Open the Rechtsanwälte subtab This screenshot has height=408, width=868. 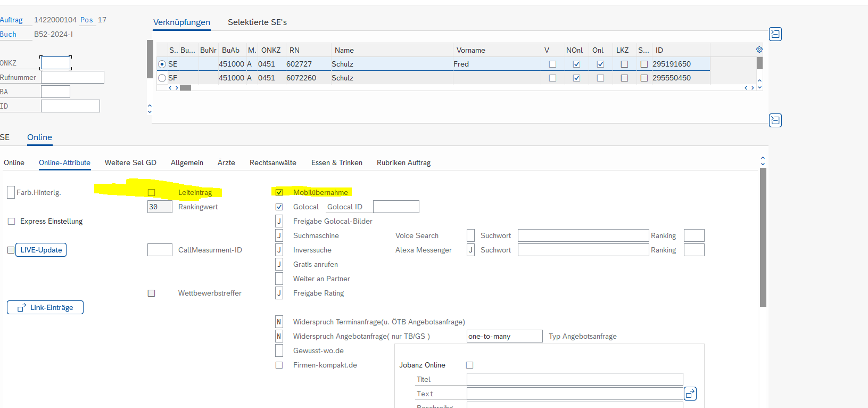[273, 163]
